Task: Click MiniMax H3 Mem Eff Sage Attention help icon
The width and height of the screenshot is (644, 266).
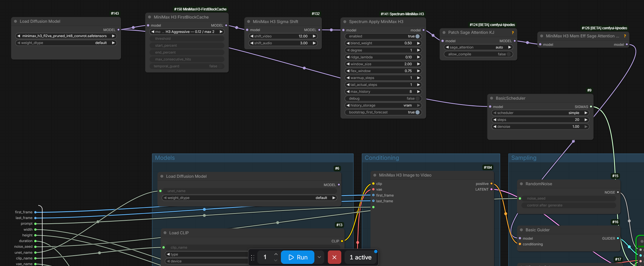Action: (625, 36)
